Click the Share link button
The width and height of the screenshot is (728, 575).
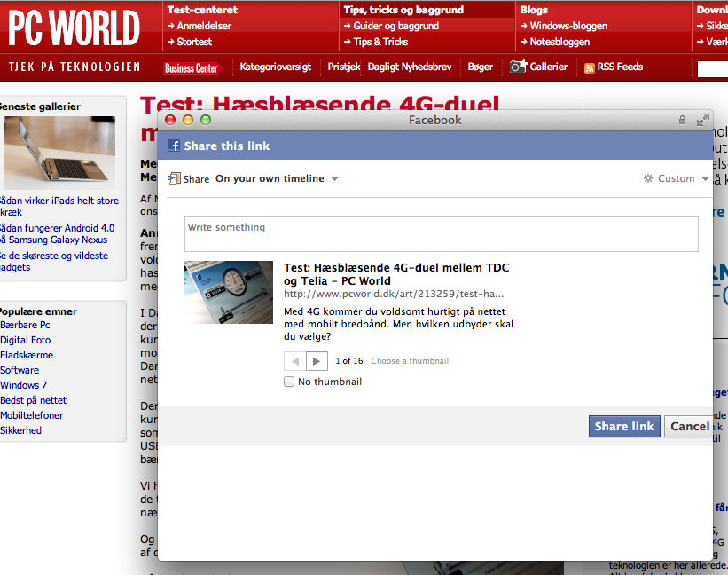(624, 427)
